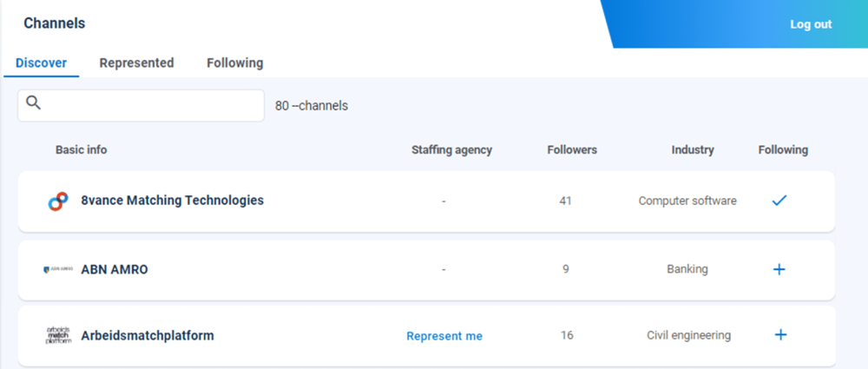868x369 pixels.
Task: Click the Basic info column header
Action: [82, 150]
